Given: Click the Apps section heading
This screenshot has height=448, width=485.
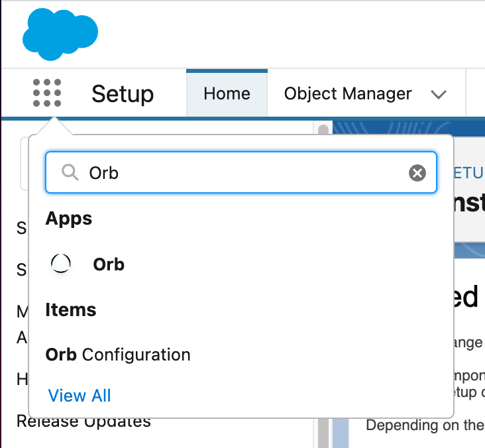Looking at the screenshot, I should (69, 219).
